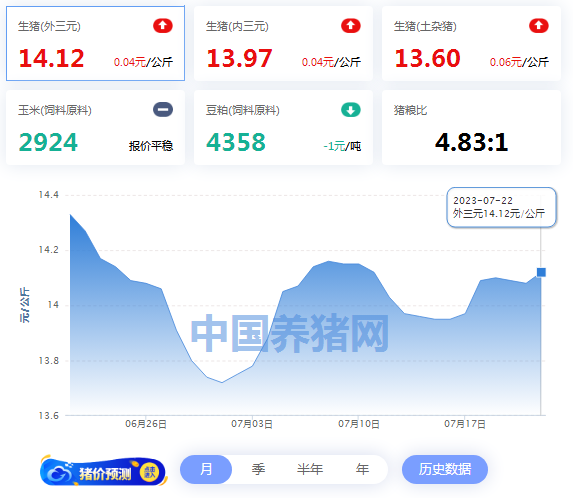
Task: Switch chart range to 季
Action: pos(258,469)
